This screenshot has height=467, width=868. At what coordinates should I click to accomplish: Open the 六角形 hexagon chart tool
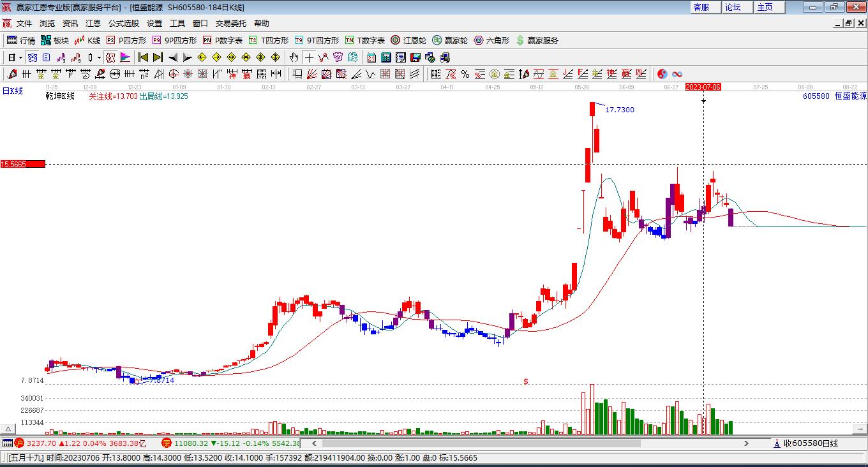491,40
